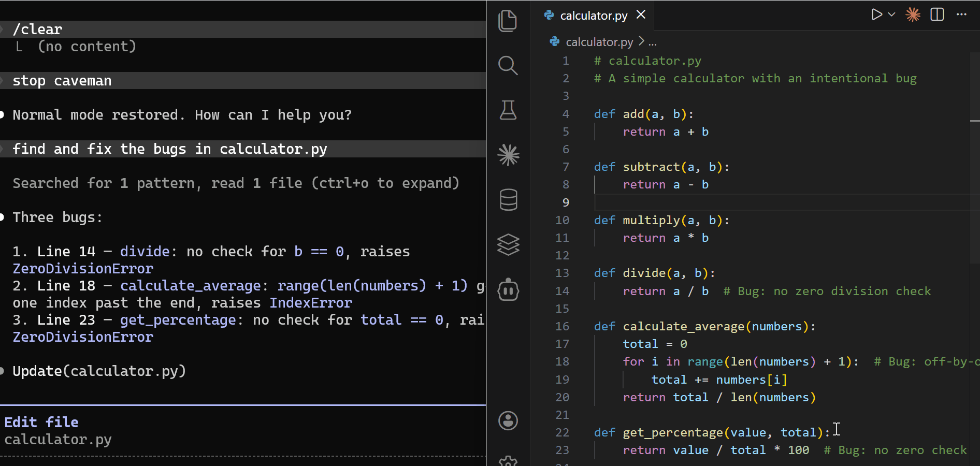The image size is (980, 466).
Task: Expand run options dropdown arrow
Action: click(891, 14)
